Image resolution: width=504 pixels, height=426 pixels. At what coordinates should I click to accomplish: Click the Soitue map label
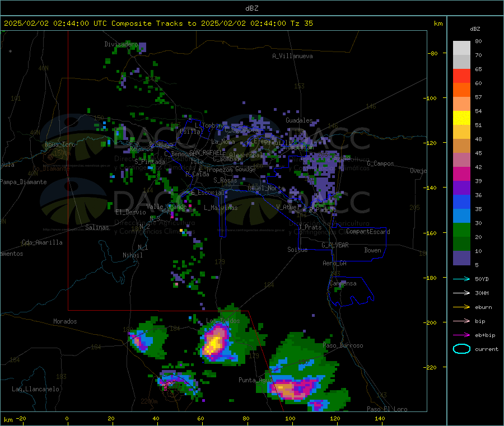[x=297, y=250]
